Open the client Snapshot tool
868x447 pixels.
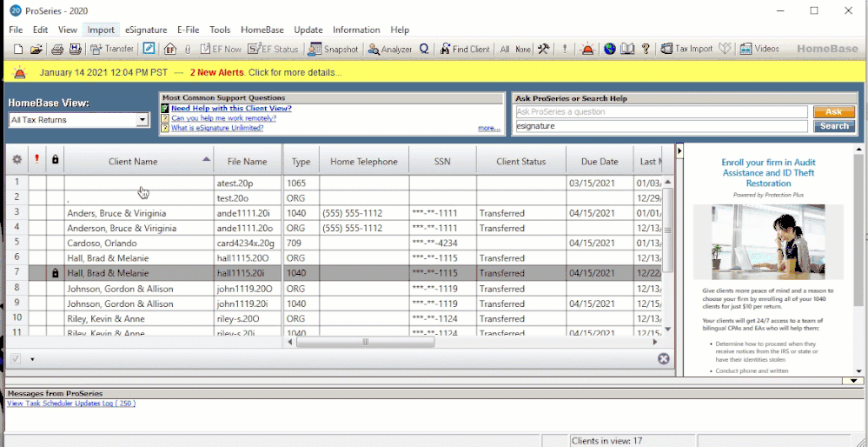tap(333, 50)
